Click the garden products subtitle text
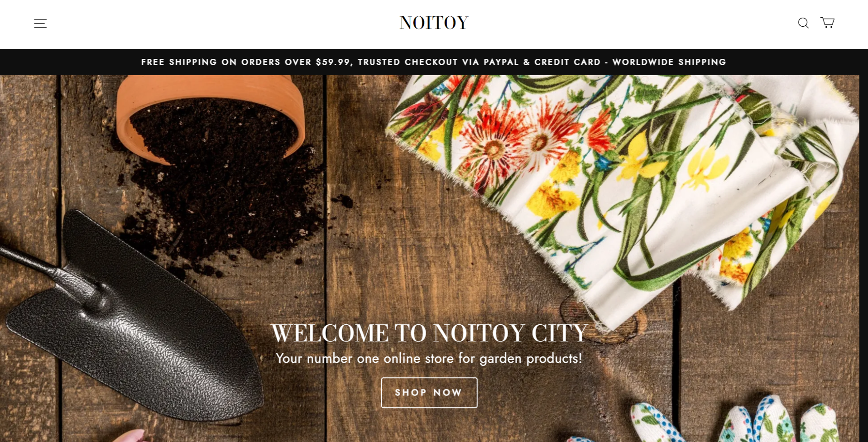The height and width of the screenshot is (442, 868). tap(429, 359)
